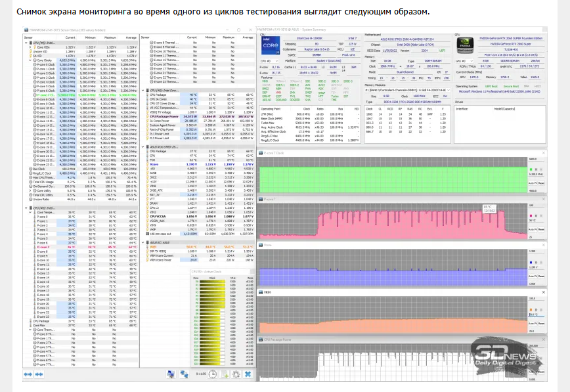Collapse the Core Temperatures node
Image resolution: width=570 pixels, height=392 pixels.
click(x=30, y=212)
